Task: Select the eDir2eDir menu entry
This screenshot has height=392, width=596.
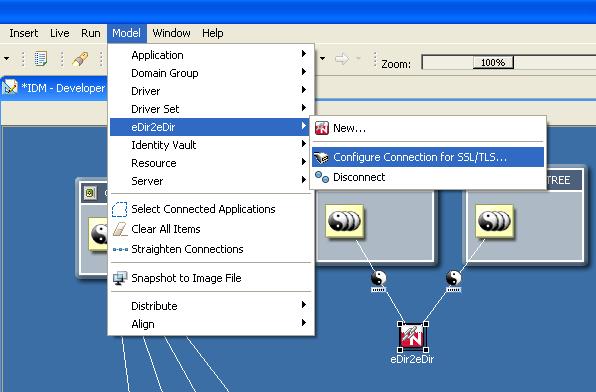Action: point(211,127)
